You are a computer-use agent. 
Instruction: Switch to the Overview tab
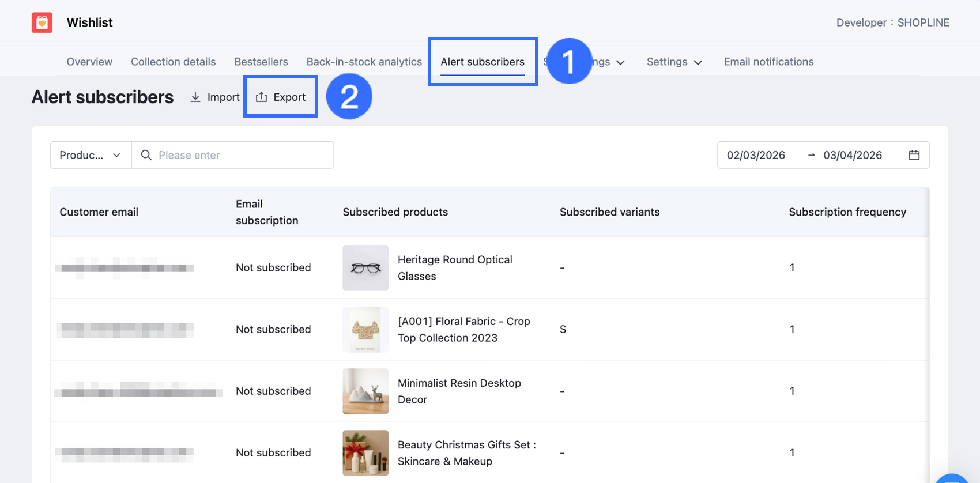(89, 62)
